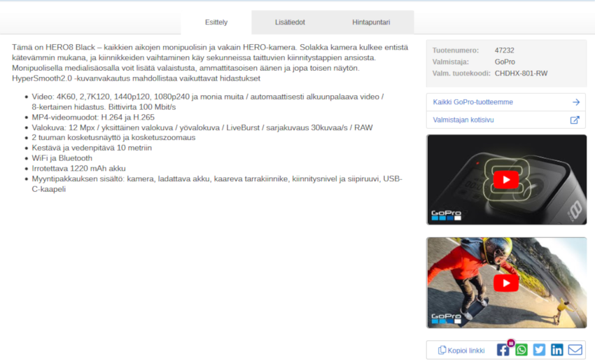The width and height of the screenshot is (595, 364).
Task: Share on LinkedIn icon
Action: [x=557, y=349]
